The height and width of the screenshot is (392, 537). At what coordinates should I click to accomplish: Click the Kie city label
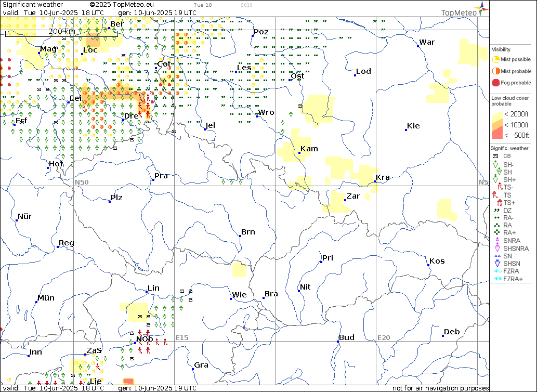click(413, 126)
